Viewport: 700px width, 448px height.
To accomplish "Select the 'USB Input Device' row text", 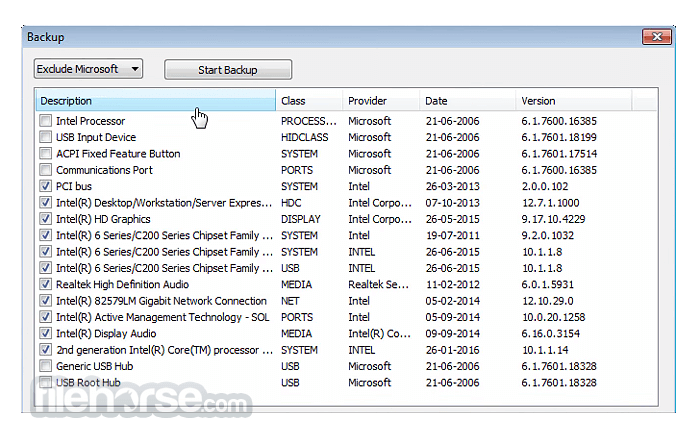I will pos(96,137).
